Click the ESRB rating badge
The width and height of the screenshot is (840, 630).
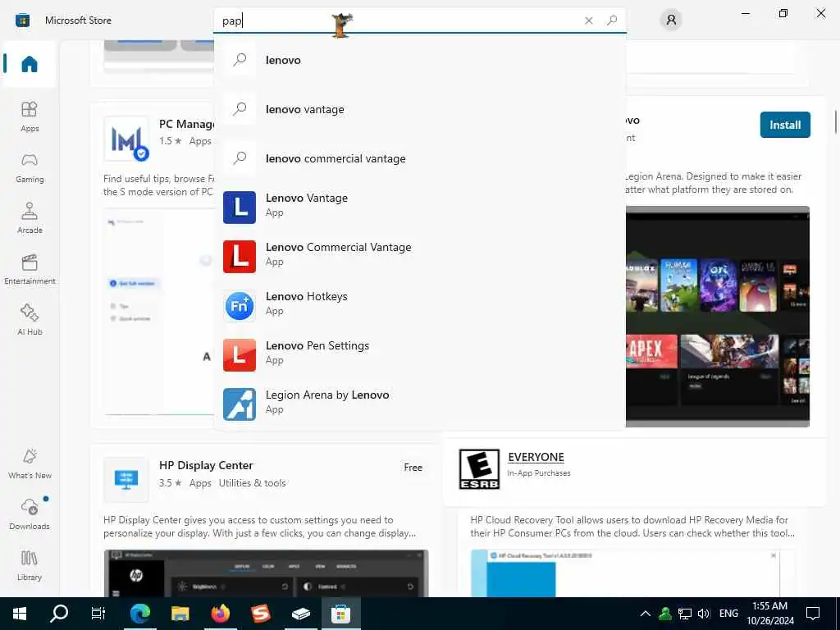[479, 468]
